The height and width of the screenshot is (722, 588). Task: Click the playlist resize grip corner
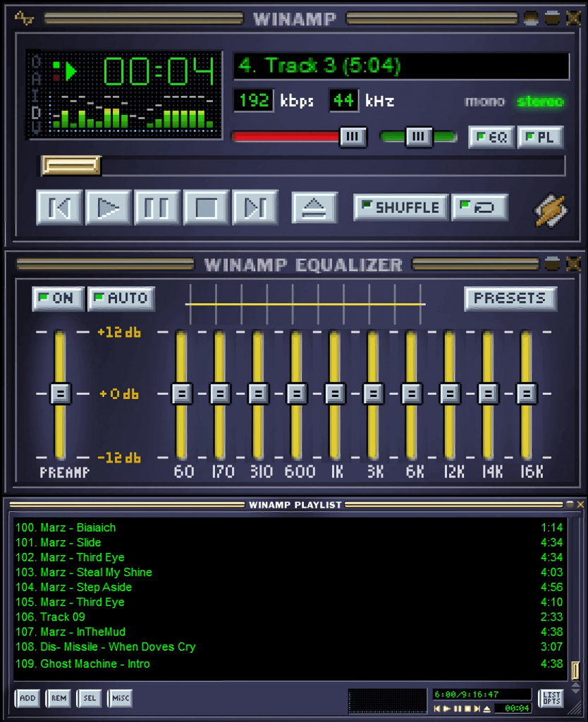pyautogui.click(x=575, y=709)
